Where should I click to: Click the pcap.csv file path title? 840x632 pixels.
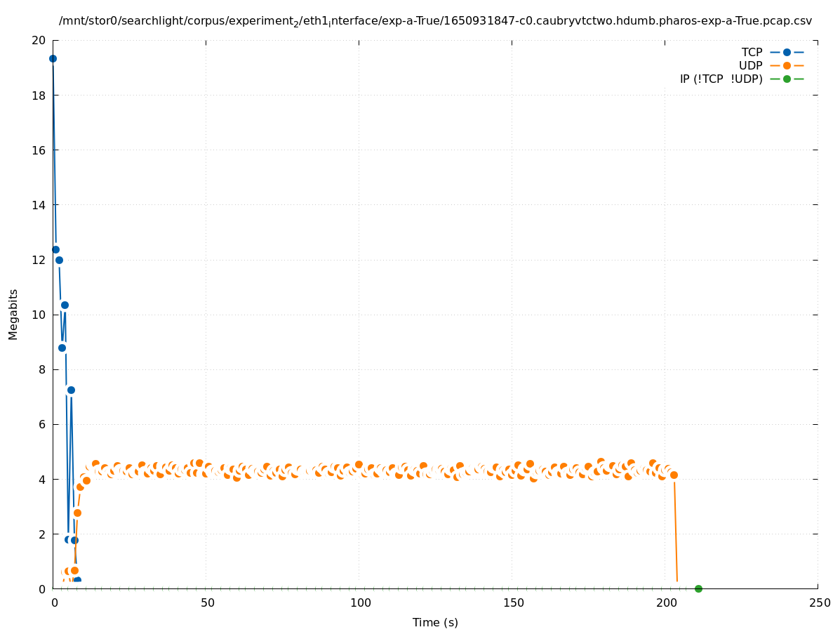[435, 21]
